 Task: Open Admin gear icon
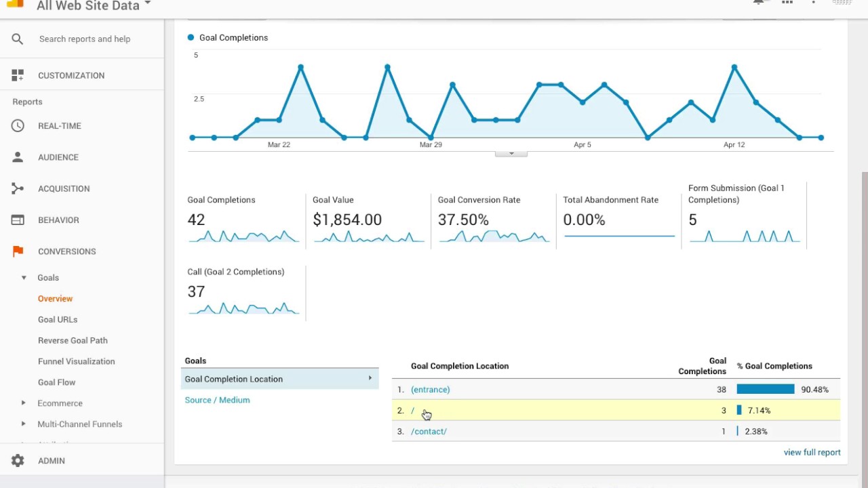coord(18,461)
